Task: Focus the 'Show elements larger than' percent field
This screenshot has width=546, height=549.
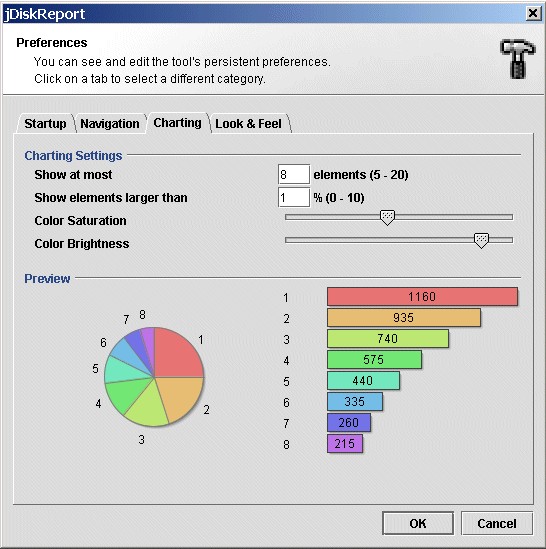Action: point(294,197)
